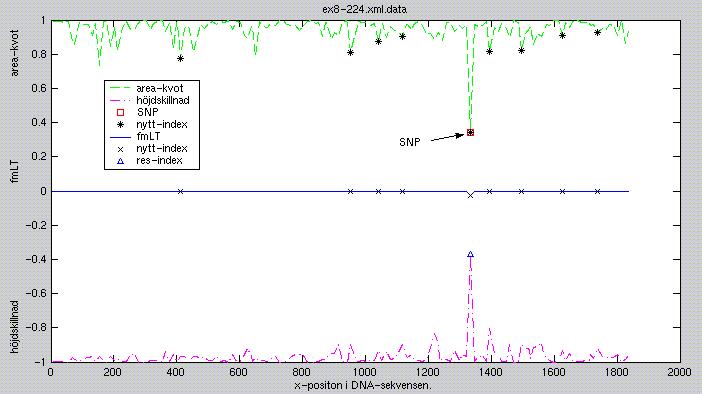This screenshot has height=394, width=702.
Task: Select the 'SNP' entry in the legend
Action: (147, 112)
